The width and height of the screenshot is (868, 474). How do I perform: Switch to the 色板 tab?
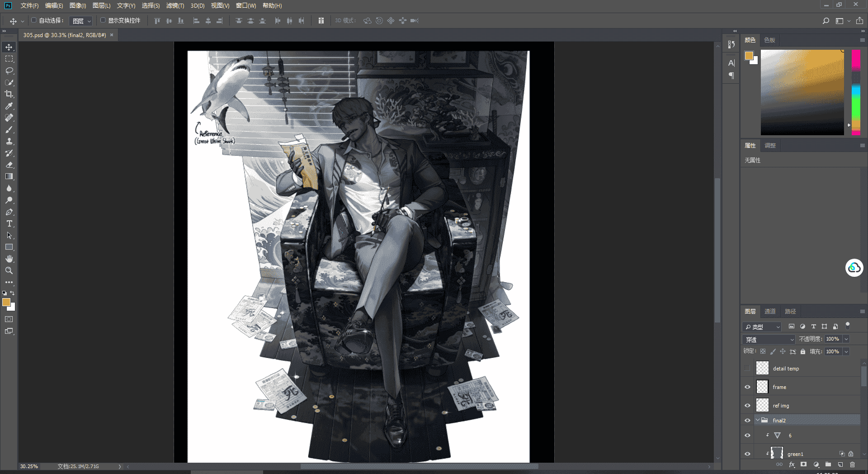769,40
